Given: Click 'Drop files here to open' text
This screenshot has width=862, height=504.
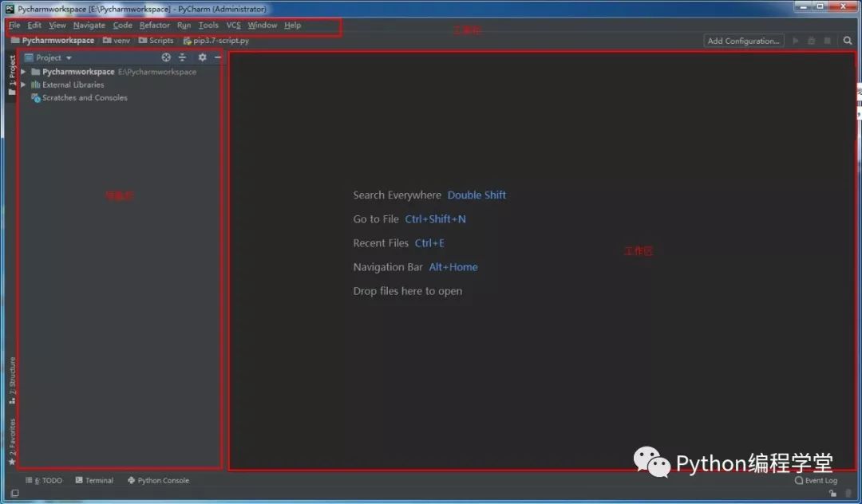Looking at the screenshot, I should (407, 292).
